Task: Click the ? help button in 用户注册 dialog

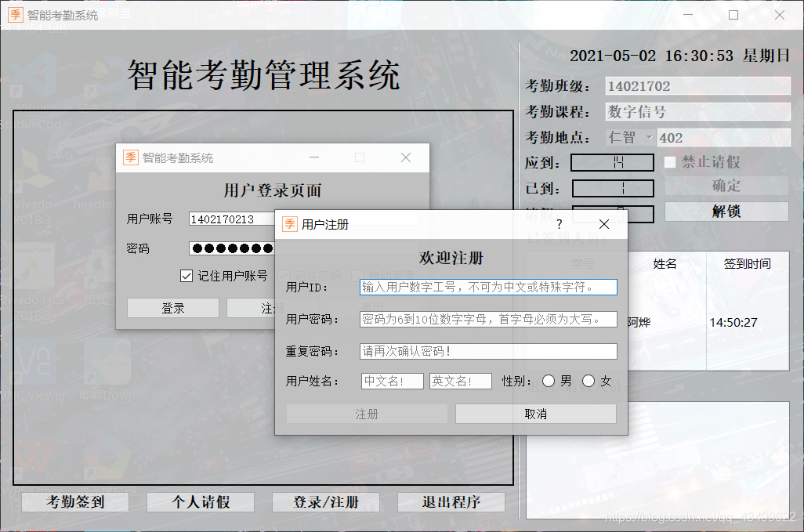Action: (x=560, y=224)
